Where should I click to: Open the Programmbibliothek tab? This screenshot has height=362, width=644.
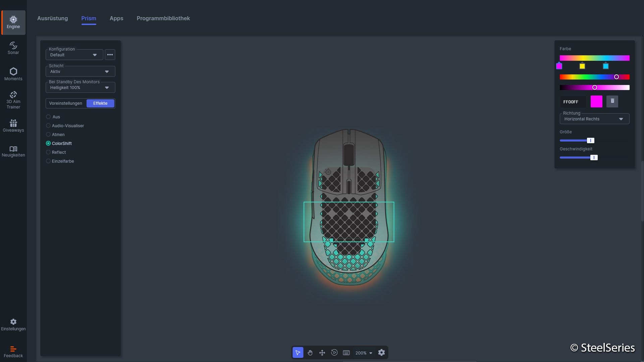163,18
